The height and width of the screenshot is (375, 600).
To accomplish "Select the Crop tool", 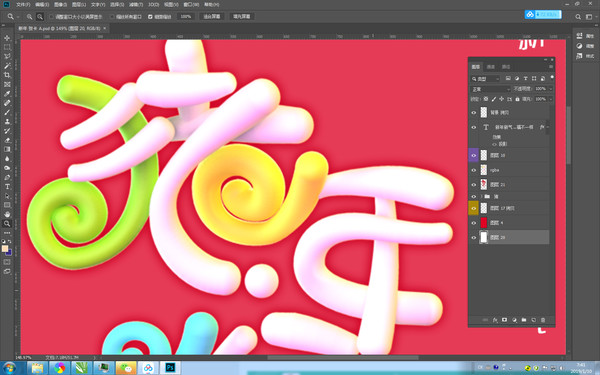I will pos(7,75).
